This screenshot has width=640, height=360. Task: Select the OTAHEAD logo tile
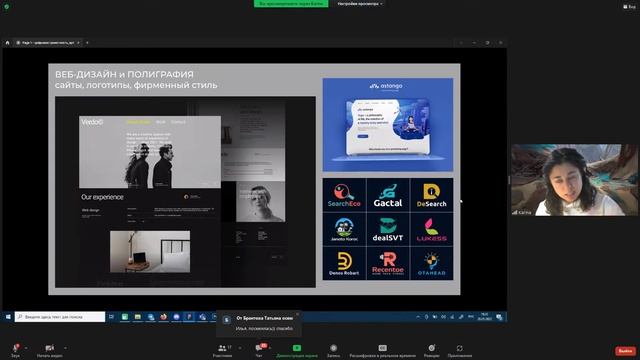431,264
